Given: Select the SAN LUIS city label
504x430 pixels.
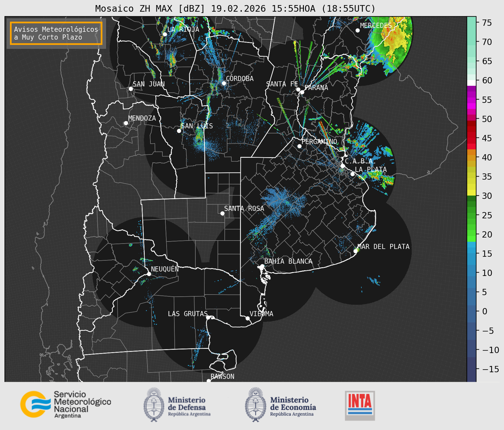Looking at the screenshot, I should coord(197,126).
